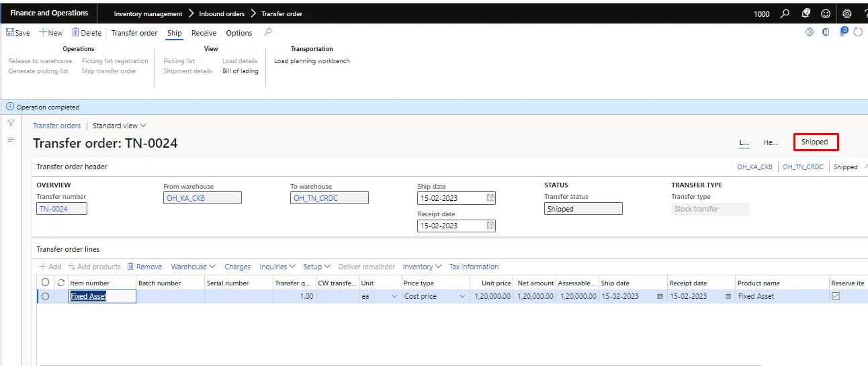Click the New plus icon

tap(42, 32)
